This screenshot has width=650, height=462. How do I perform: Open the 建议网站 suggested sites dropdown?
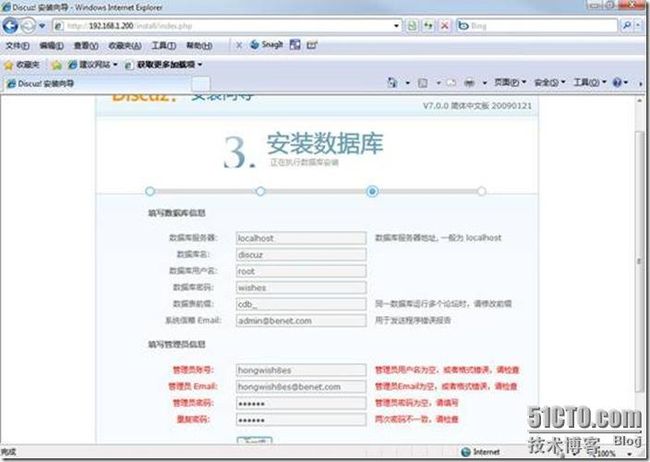[93, 65]
